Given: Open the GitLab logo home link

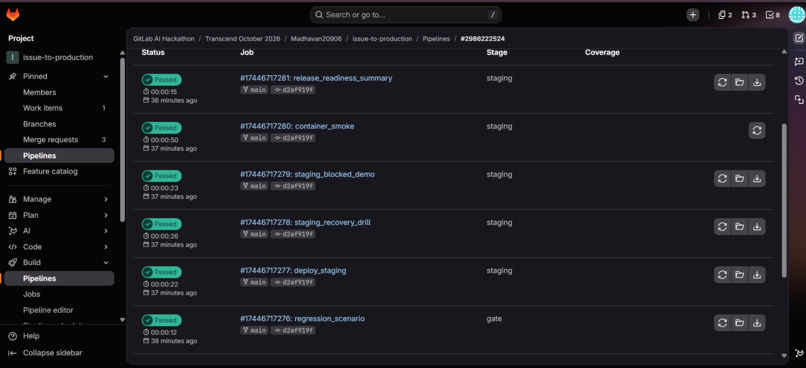Looking at the screenshot, I should [x=13, y=15].
